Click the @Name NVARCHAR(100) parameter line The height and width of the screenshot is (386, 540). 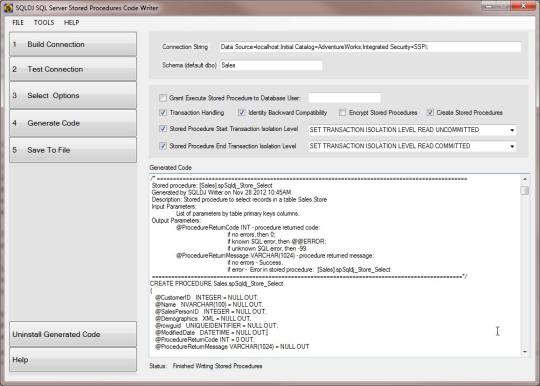209,305
